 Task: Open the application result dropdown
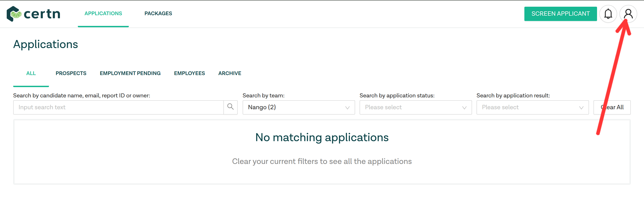tap(532, 107)
